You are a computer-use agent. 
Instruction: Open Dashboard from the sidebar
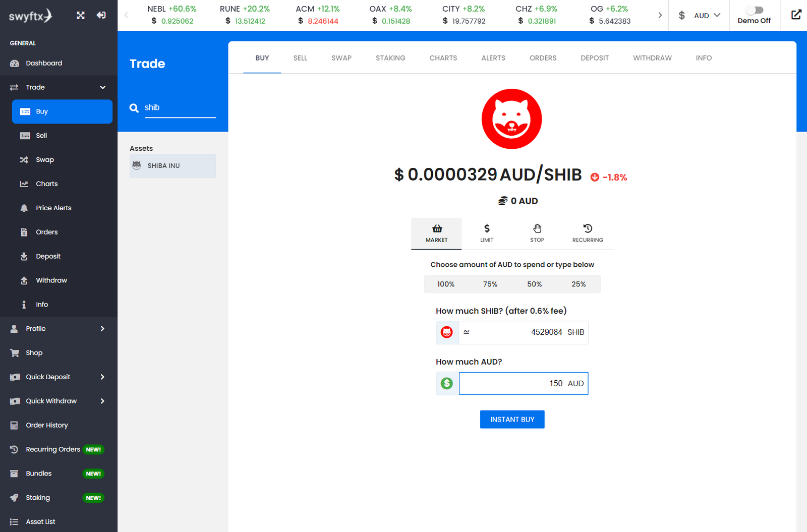point(59,63)
